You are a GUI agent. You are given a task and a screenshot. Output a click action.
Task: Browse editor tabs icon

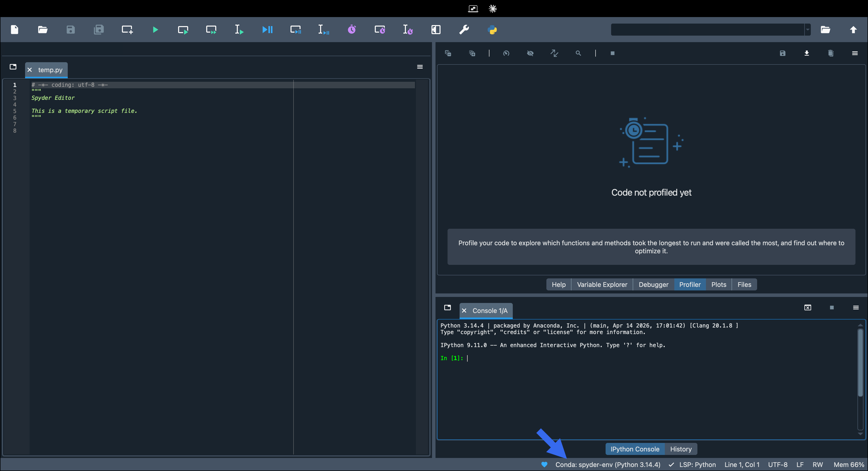13,67
